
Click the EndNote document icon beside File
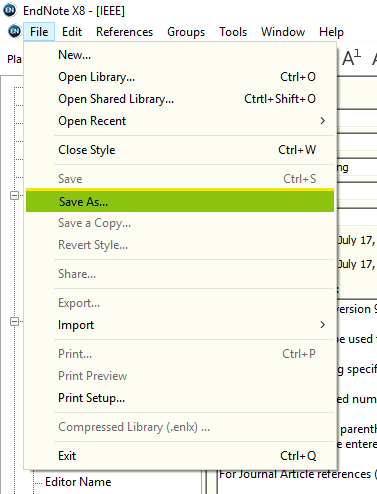(x=15, y=32)
